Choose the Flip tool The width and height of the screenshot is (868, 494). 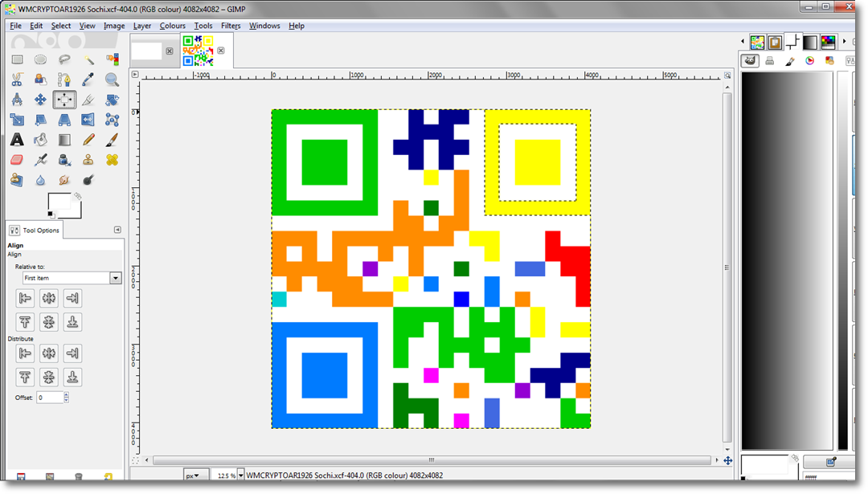click(x=88, y=120)
